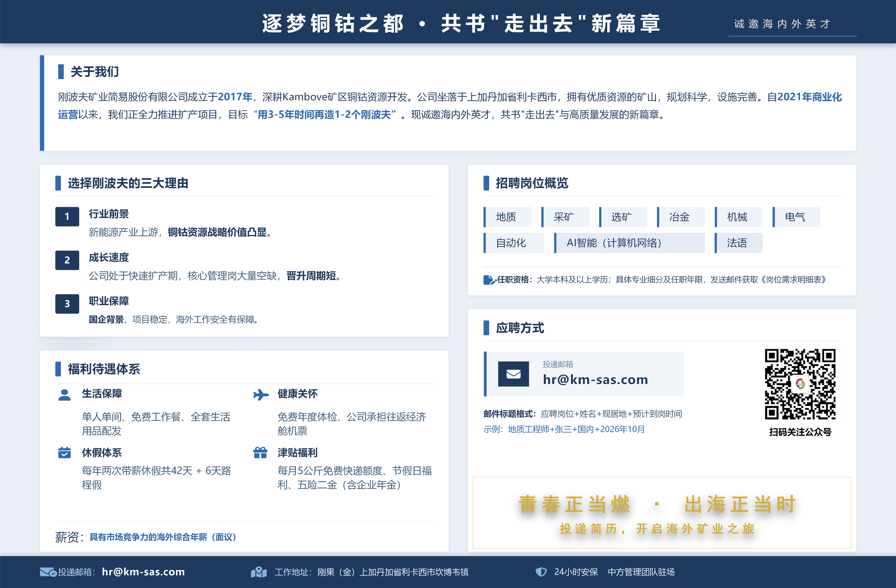Select the 电气 position tag
Image resolution: width=896 pixels, height=588 pixels.
(x=796, y=217)
